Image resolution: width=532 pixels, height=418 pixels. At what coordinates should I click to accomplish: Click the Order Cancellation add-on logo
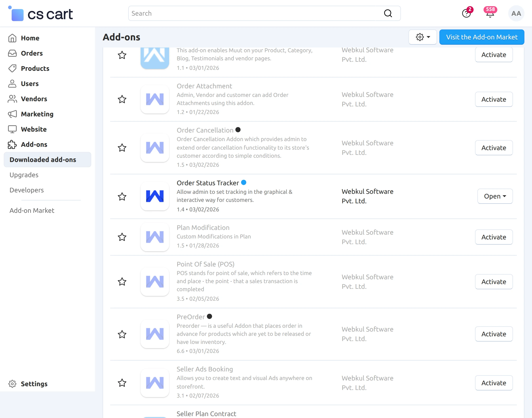point(155,147)
